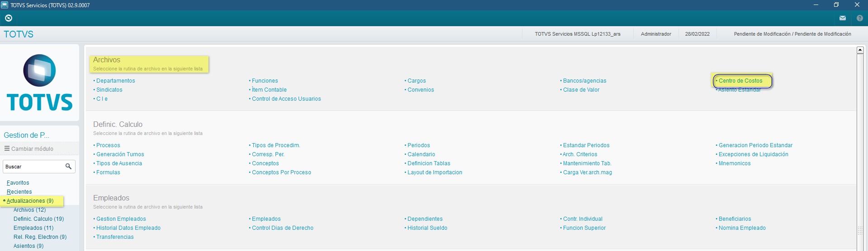Open Mantenimiento Tab. routine

(587, 163)
